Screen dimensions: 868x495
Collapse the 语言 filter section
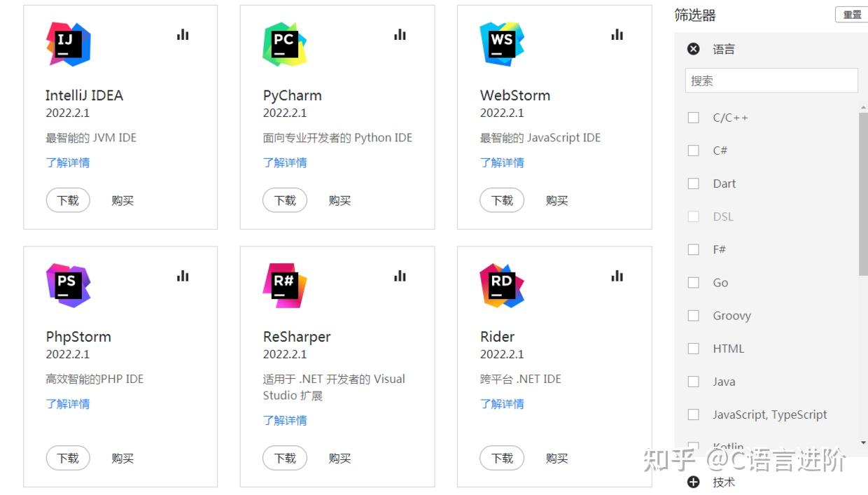694,49
